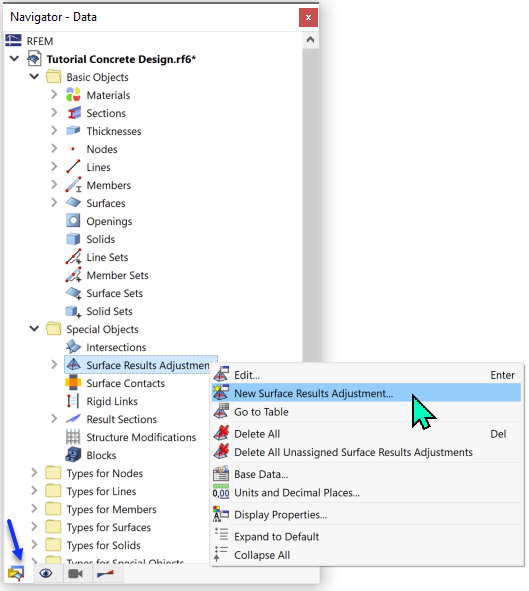Image resolution: width=529 pixels, height=591 pixels.
Task: Expand the Thicknesses node
Action: click(54, 130)
